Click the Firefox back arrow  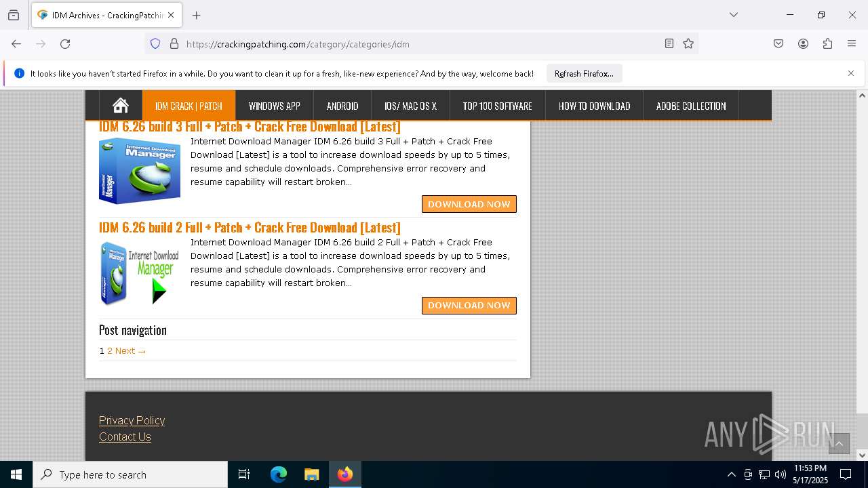click(x=16, y=44)
